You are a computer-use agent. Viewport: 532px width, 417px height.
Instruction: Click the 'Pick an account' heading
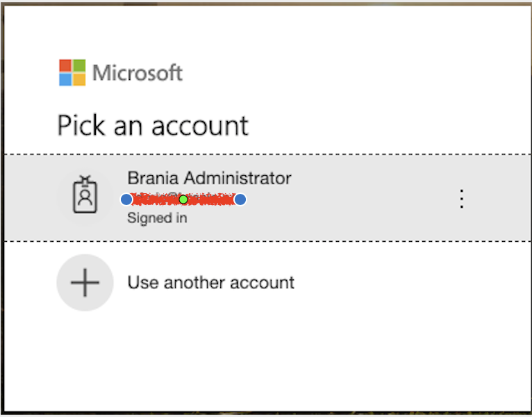pyautogui.click(x=153, y=126)
